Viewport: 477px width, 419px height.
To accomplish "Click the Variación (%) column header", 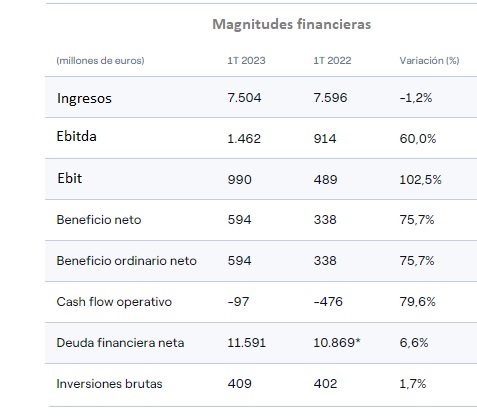I will [429, 61].
